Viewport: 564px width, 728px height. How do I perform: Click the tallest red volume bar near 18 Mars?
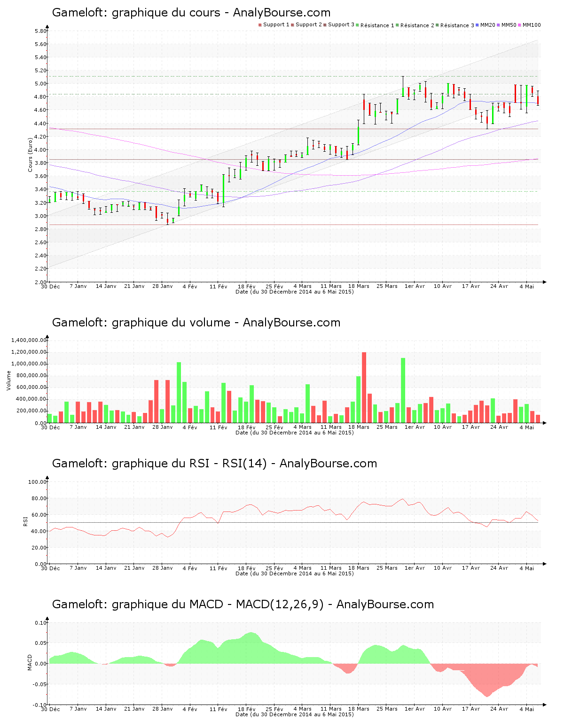click(364, 387)
